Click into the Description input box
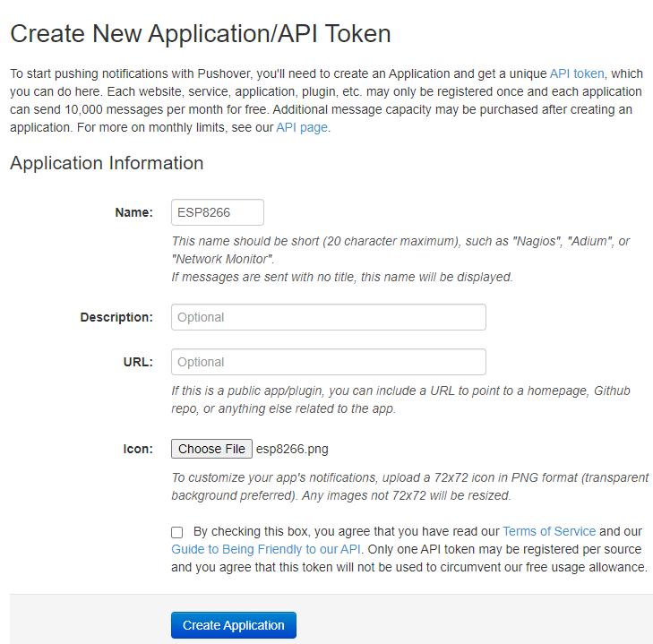Screen dimensions: 653x644 328,317
